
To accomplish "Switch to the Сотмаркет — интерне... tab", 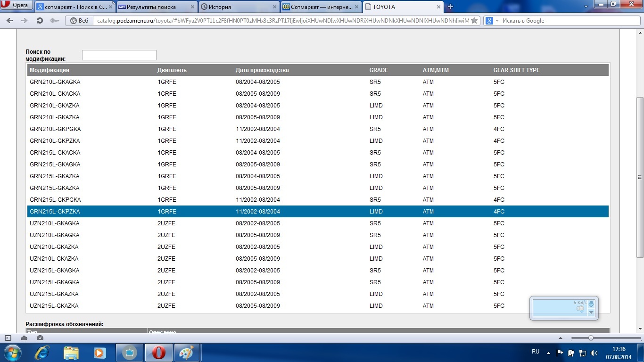I will click(x=320, y=7).
